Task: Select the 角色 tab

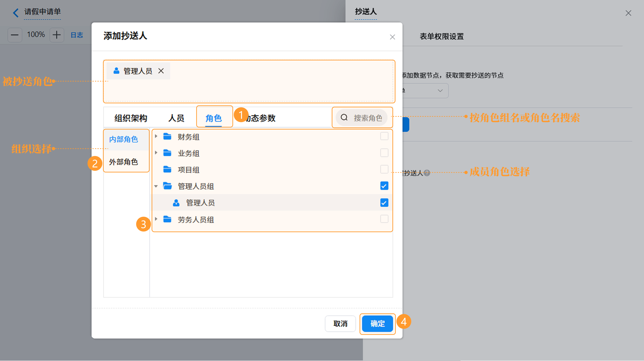Action: (214, 118)
